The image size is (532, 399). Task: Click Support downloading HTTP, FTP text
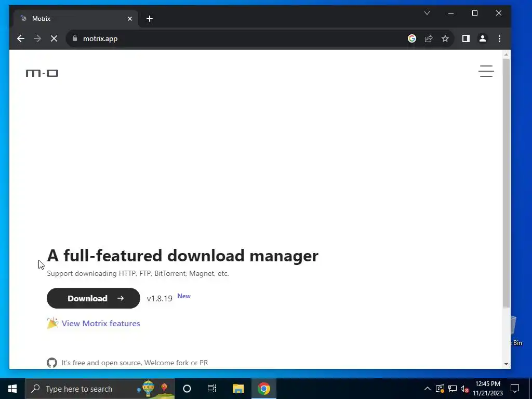tap(138, 273)
